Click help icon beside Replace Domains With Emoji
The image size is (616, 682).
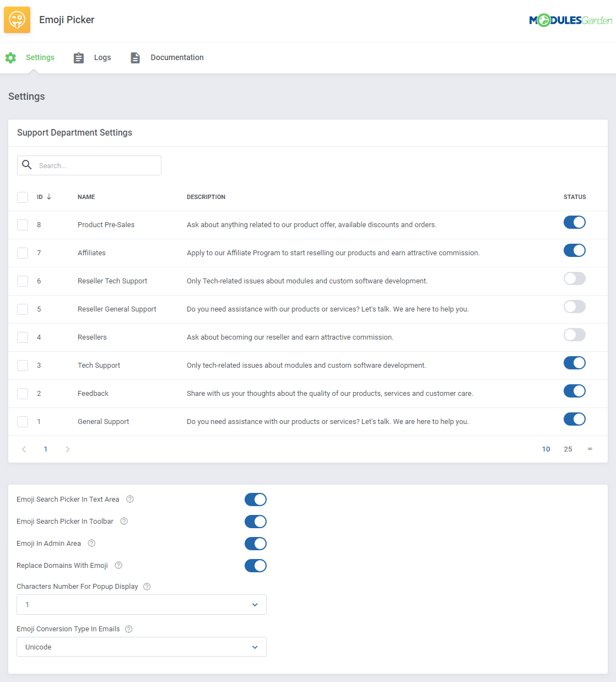(118, 565)
